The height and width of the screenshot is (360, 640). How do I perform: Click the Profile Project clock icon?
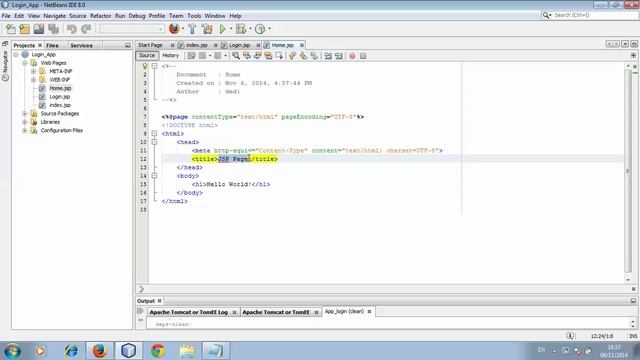pos(260,29)
